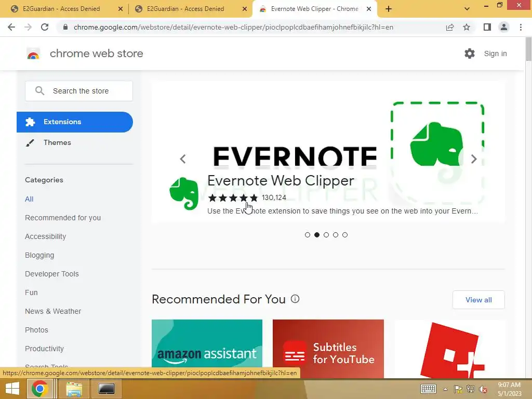Screen dimensions: 532x399
Task: Open Chrome three-dot menu
Action: (521, 27)
